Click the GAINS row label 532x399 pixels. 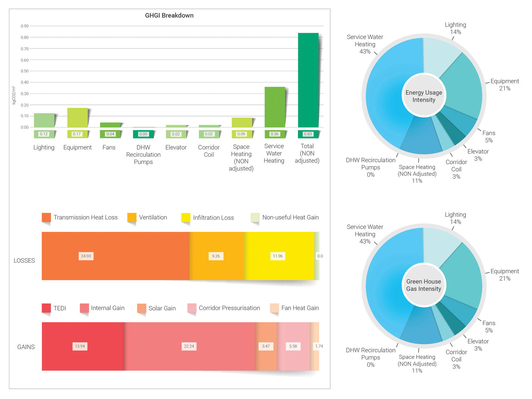(26, 347)
